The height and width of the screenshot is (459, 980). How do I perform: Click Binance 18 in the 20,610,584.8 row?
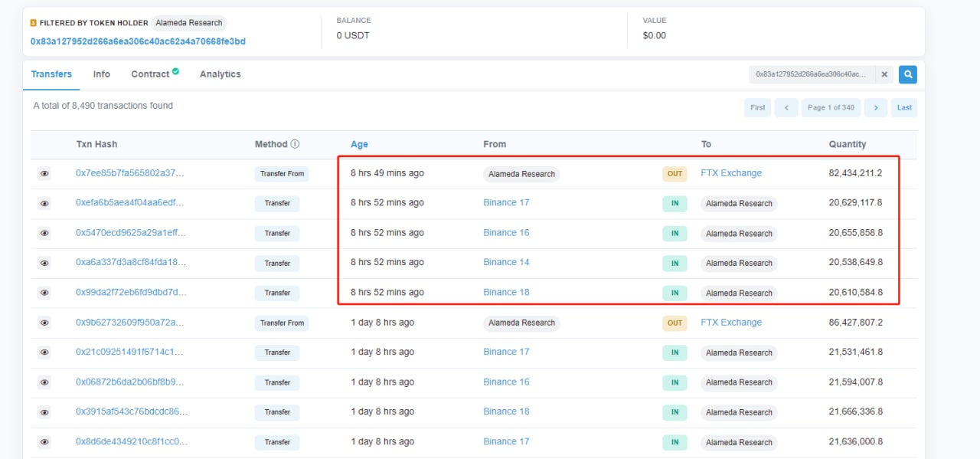(x=506, y=293)
